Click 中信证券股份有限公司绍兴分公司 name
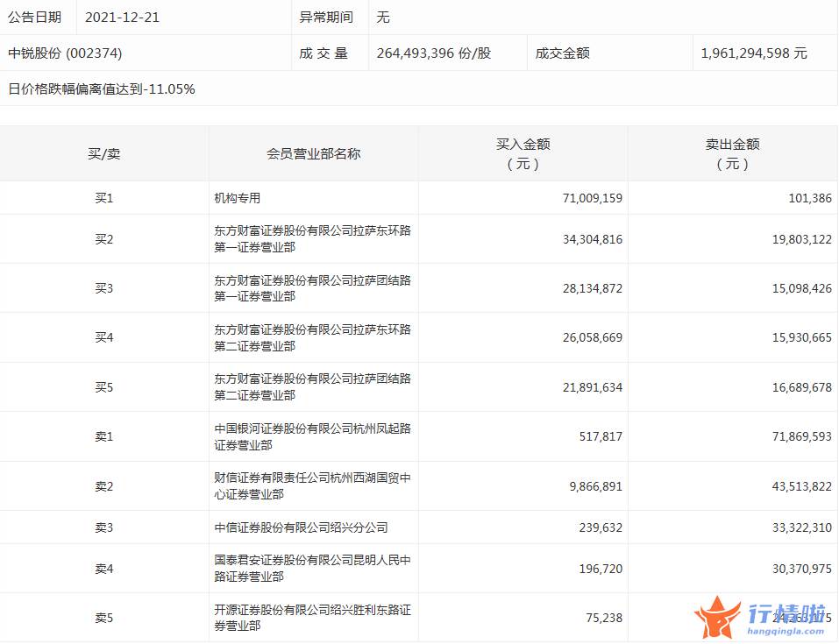The width and height of the screenshot is (839, 644). pyautogui.click(x=301, y=527)
